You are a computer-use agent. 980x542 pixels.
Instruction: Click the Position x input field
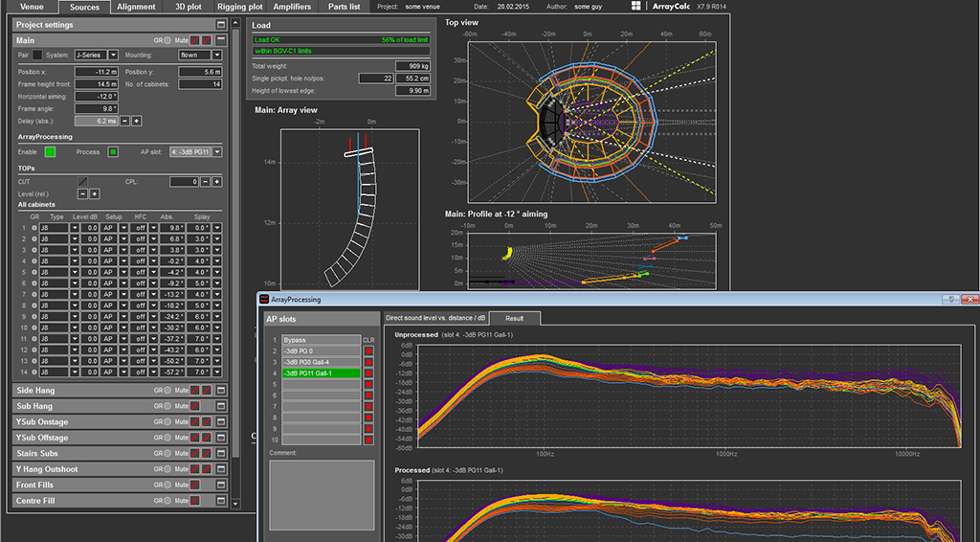coord(96,72)
